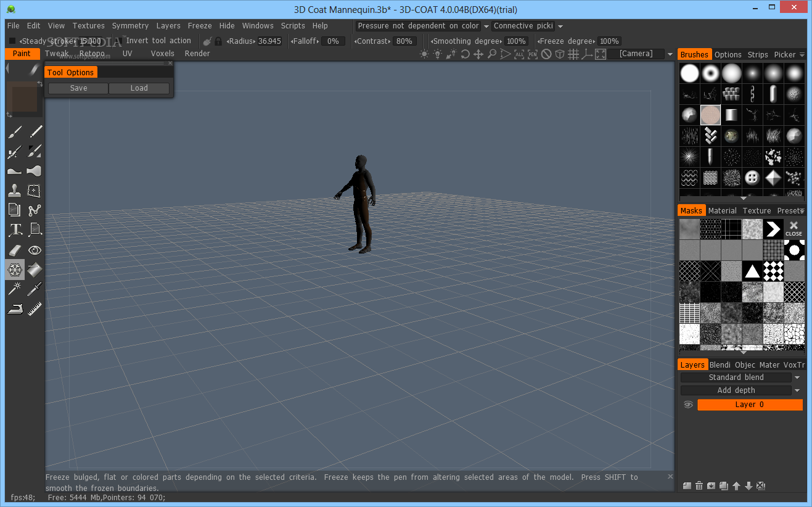Click the zoom magnifier icon in viewport bar

pyautogui.click(x=492, y=54)
